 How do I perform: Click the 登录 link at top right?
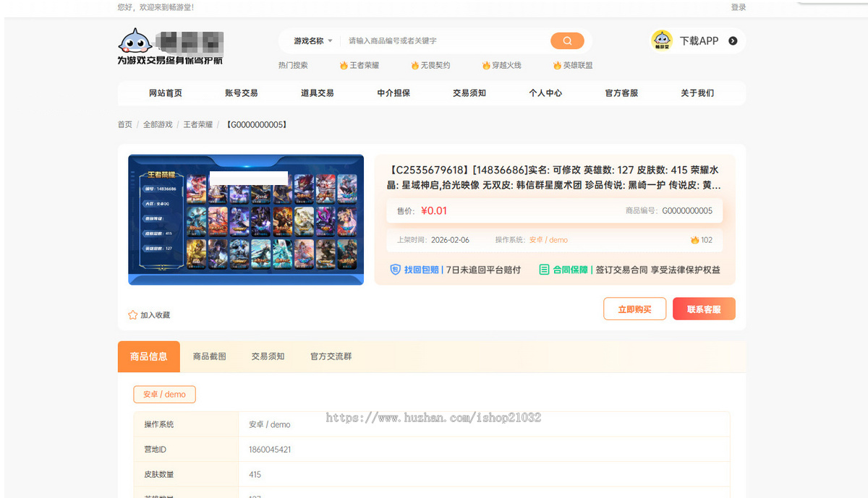coord(739,7)
